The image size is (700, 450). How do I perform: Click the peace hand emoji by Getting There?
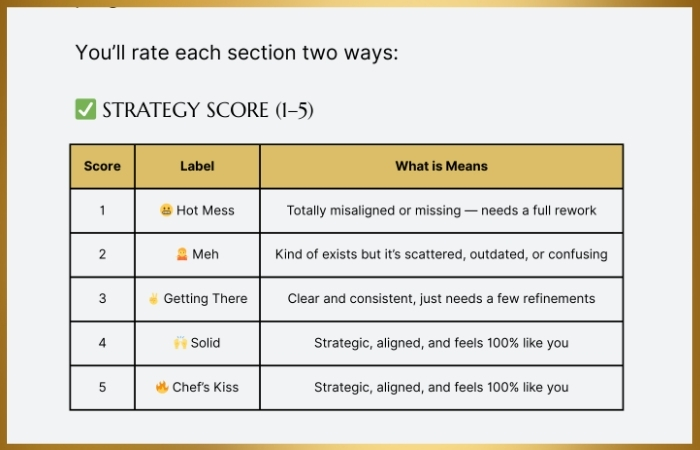(154, 298)
